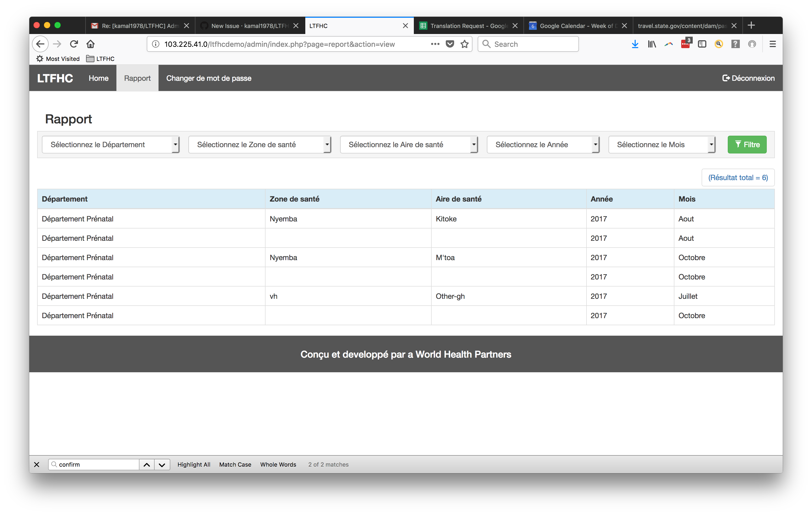Image resolution: width=812 pixels, height=515 pixels.
Task: Open the library icon in toolbar
Action: pos(652,44)
